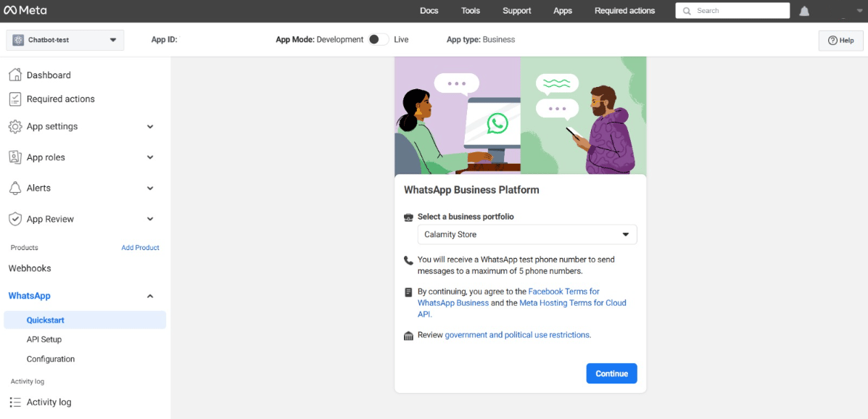868x419 pixels.
Task: Collapse the WhatsApp section in the sidebar
Action: [149, 296]
